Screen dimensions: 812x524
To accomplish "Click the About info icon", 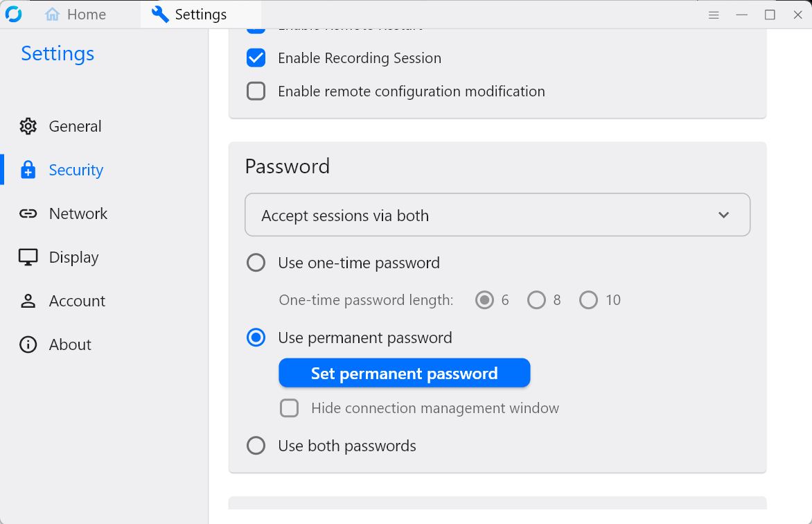I will pyautogui.click(x=28, y=344).
